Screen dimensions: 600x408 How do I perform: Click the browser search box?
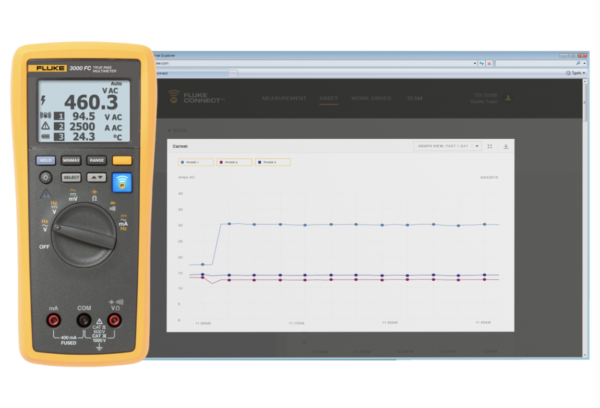(x=536, y=63)
